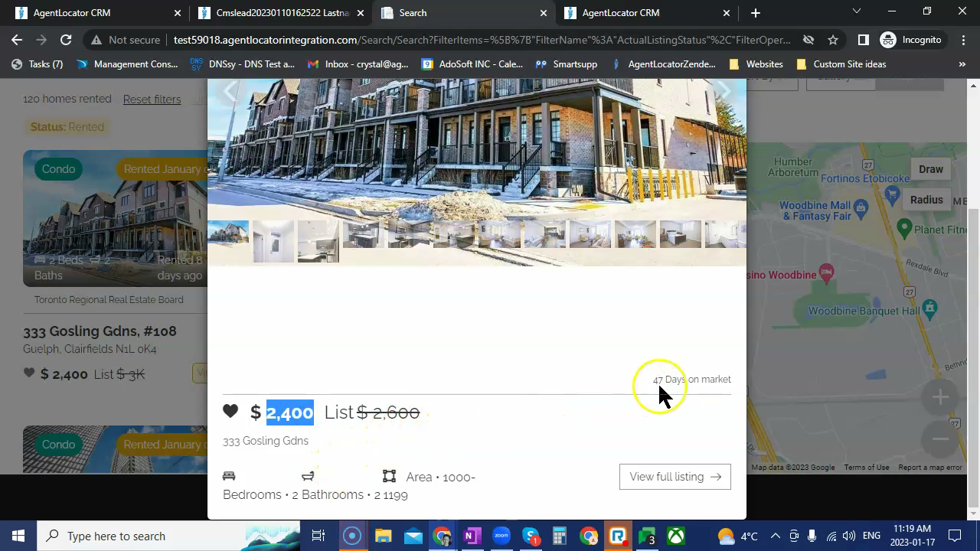Image resolution: width=980 pixels, height=551 pixels.
Task: Select the first exterior photo thumbnail
Action: (x=228, y=233)
